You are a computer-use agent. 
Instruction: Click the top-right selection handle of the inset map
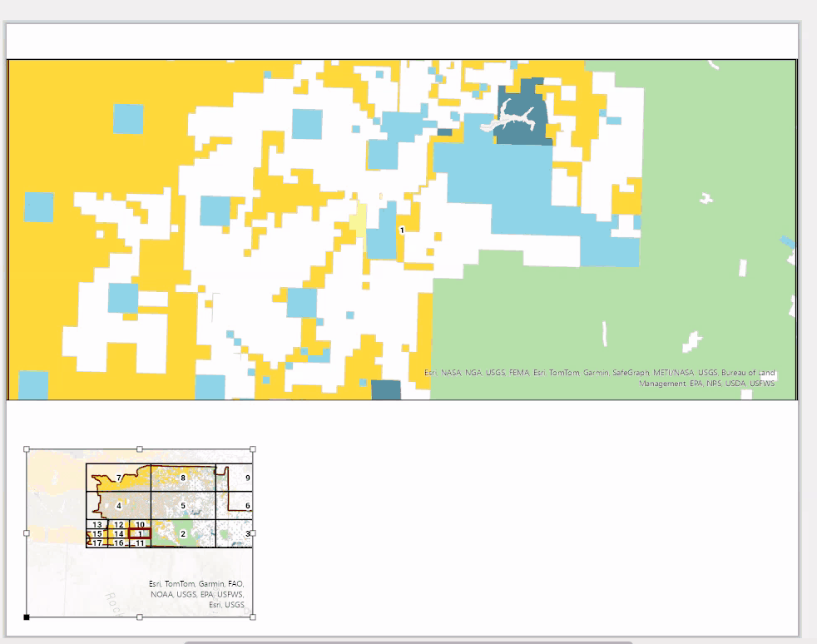click(253, 449)
